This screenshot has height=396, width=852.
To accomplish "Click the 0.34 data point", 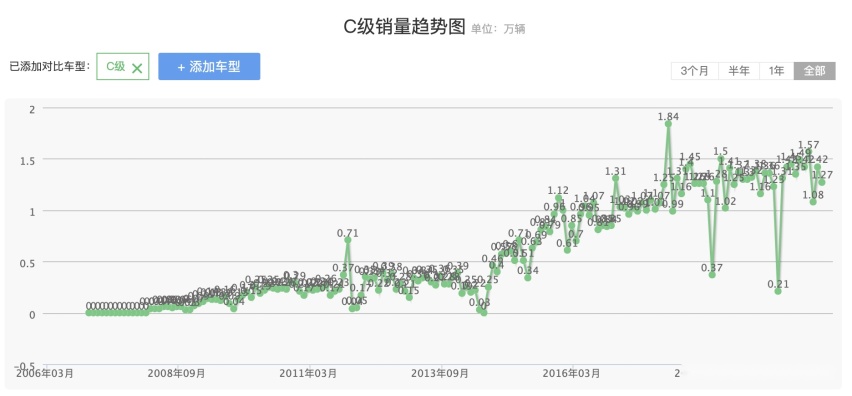I will [528, 278].
